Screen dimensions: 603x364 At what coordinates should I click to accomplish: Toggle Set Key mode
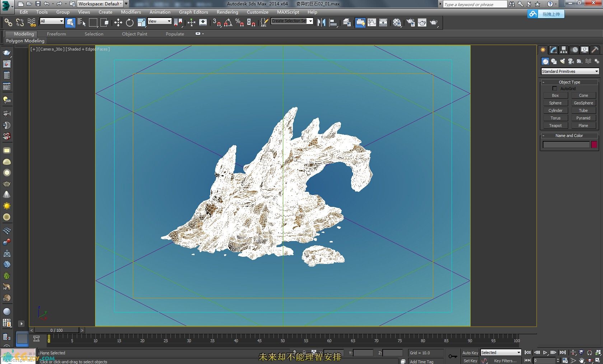pos(470,361)
